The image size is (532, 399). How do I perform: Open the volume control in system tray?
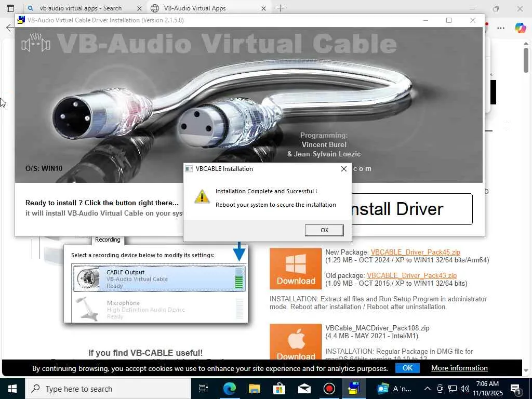pyautogui.click(x=465, y=389)
